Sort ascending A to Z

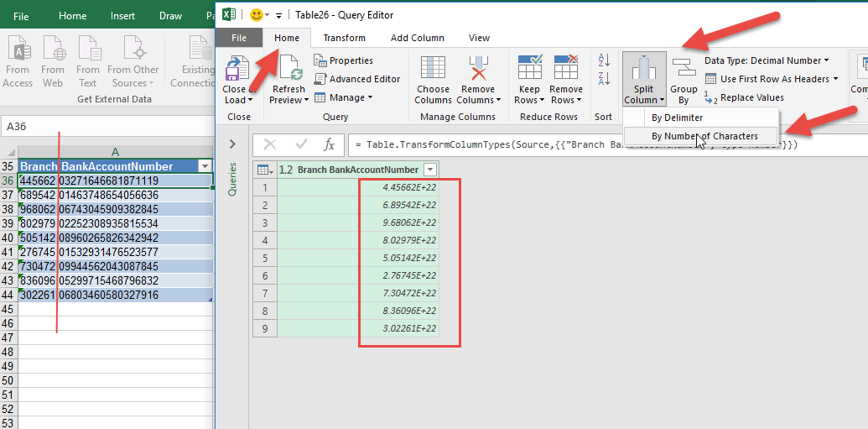pos(603,60)
